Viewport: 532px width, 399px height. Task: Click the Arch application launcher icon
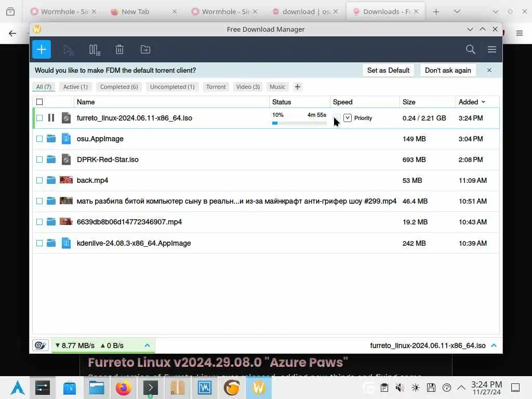pyautogui.click(x=18, y=388)
